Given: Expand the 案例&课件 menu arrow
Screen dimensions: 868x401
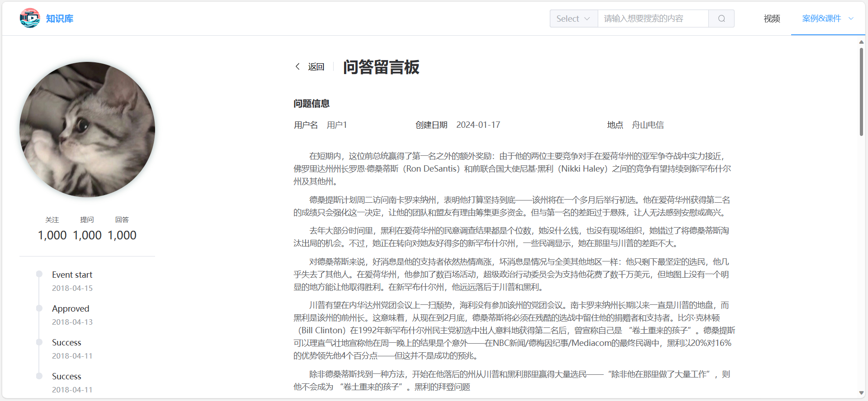Looking at the screenshot, I should [x=851, y=19].
